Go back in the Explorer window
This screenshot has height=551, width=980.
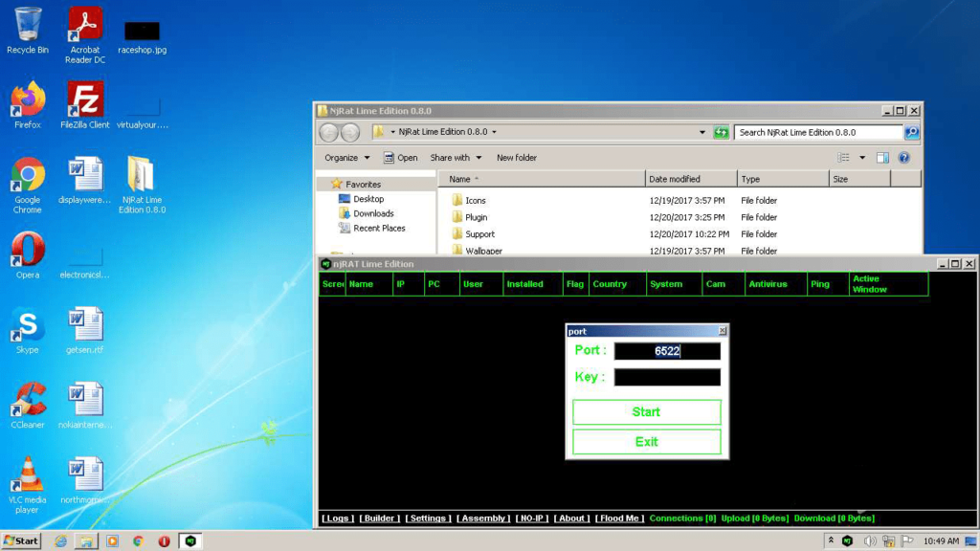coord(329,132)
